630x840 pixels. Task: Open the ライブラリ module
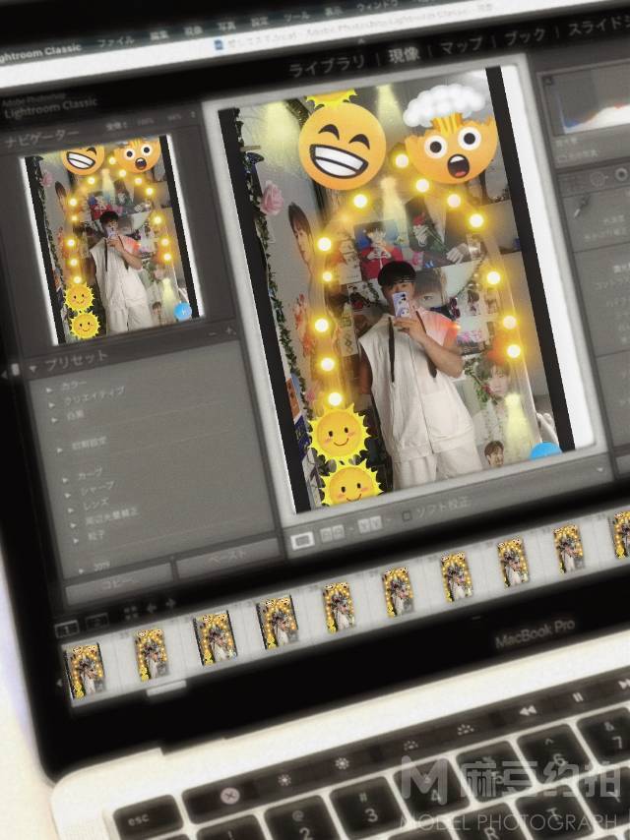point(327,66)
